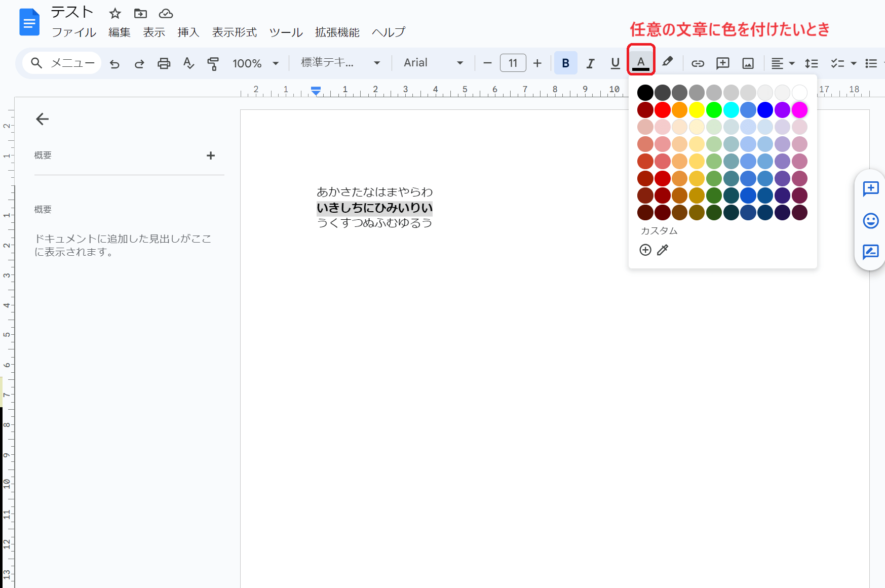Image resolution: width=885 pixels, height=588 pixels.
Task: Insert a link using the link icon
Action: tap(698, 63)
